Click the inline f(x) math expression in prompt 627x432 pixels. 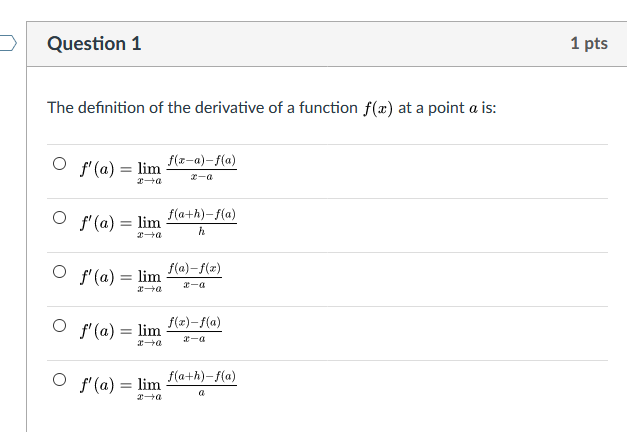[378, 108]
